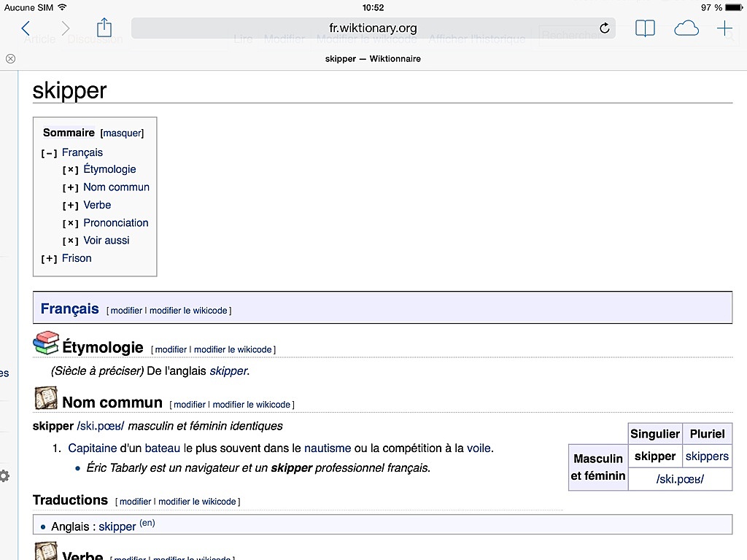The height and width of the screenshot is (560, 747).
Task: Click the (en) superscript link
Action: coord(147,522)
